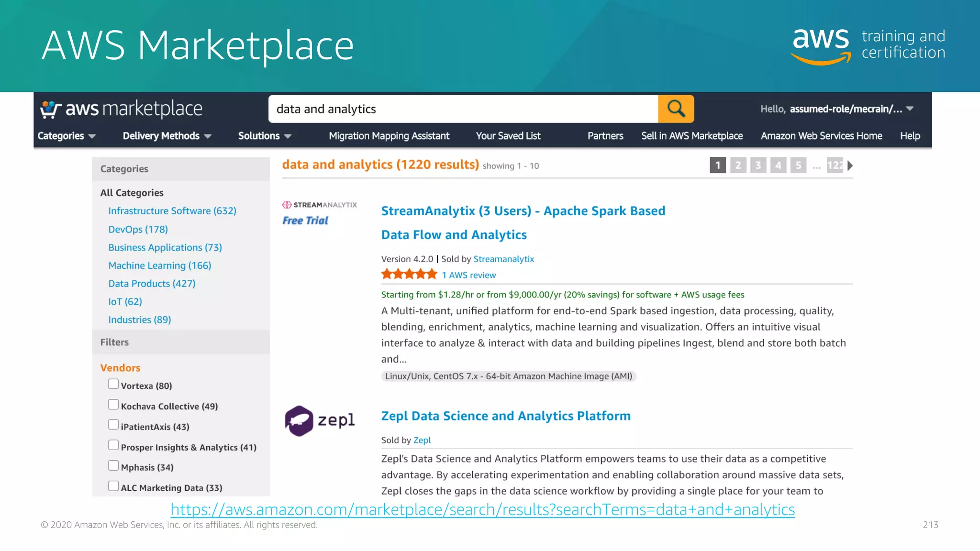Image resolution: width=980 pixels, height=551 pixels.
Task: Click into the data and analytics search field
Action: pos(463,109)
